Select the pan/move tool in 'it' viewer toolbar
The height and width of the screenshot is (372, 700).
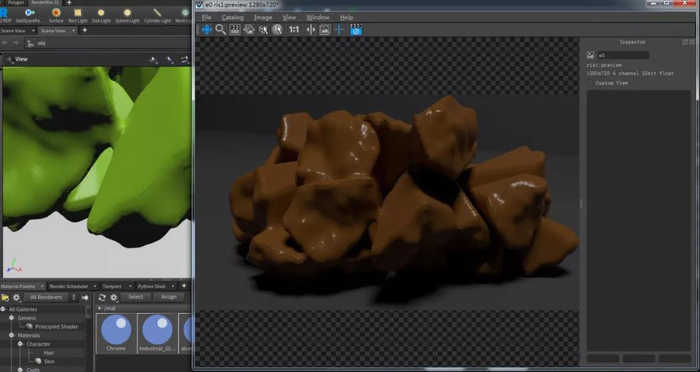(207, 29)
